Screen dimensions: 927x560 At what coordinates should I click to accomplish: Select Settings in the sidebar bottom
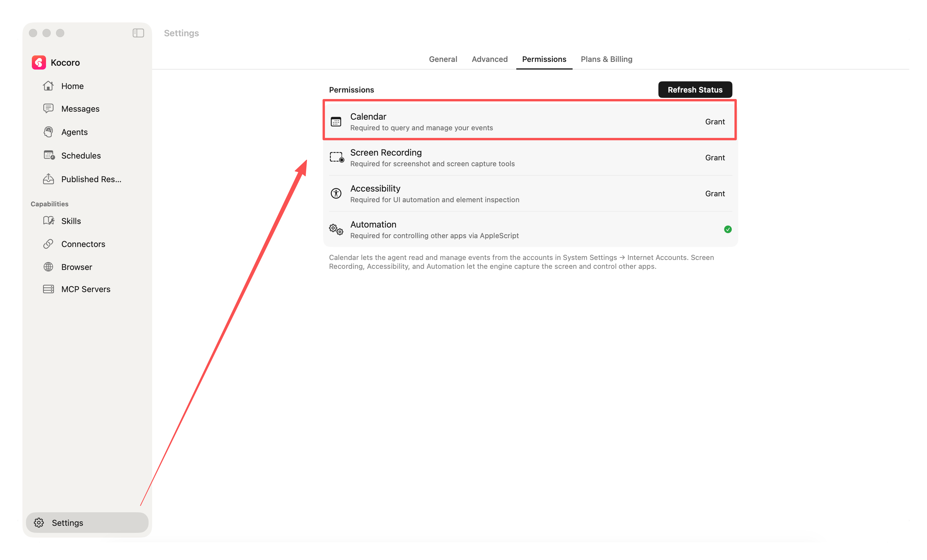[x=87, y=523]
